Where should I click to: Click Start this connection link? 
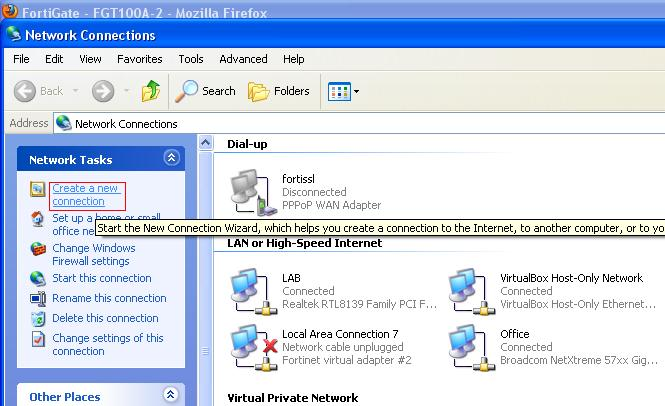tap(102, 278)
